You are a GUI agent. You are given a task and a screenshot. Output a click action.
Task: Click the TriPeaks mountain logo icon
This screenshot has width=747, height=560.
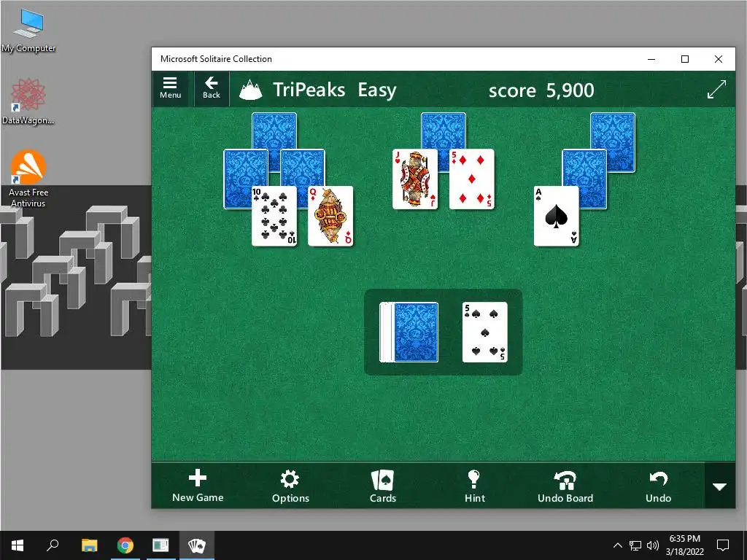(x=251, y=90)
